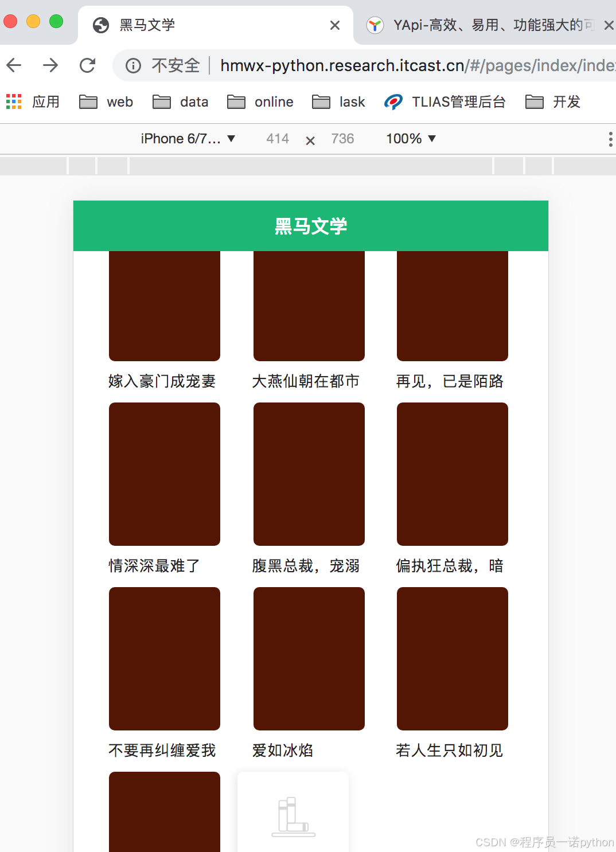Click the address bar URL
Image resolution: width=616 pixels, height=852 pixels.
click(418, 65)
